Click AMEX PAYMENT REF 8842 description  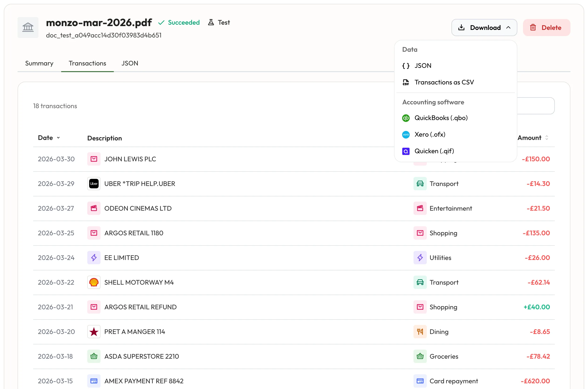coord(144,381)
